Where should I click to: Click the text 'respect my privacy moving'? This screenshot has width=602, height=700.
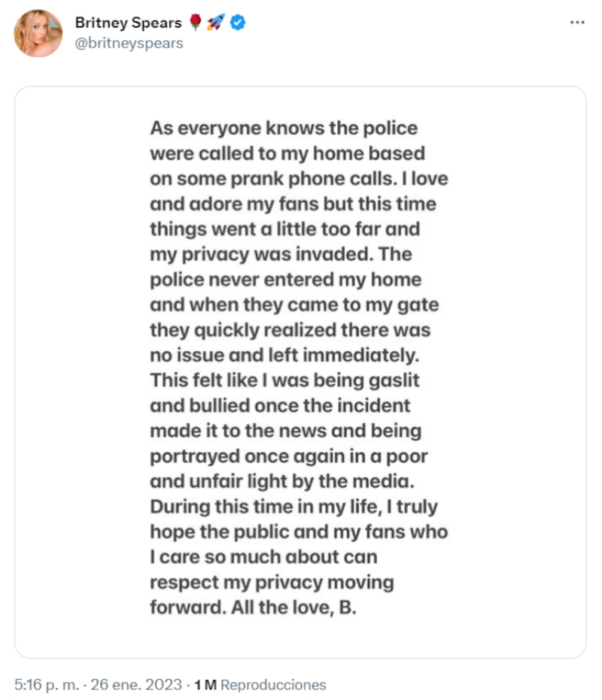272,582
